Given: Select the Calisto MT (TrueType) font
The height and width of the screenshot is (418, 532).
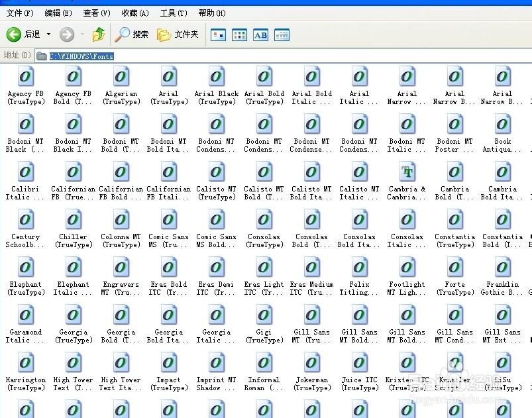Looking at the screenshot, I should click(216, 181).
